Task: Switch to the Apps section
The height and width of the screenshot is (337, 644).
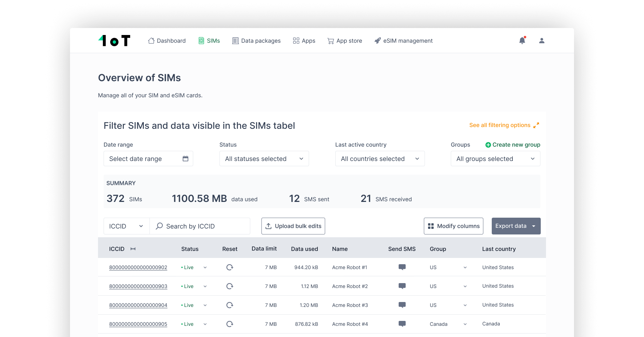Action: tap(304, 41)
